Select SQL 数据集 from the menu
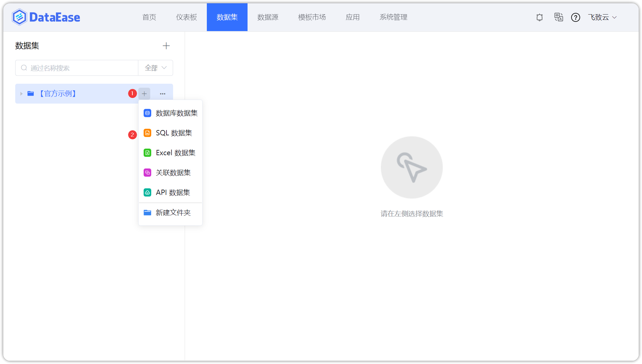Image resolution: width=642 pixels, height=364 pixels. pyautogui.click(x=174, y=133)
